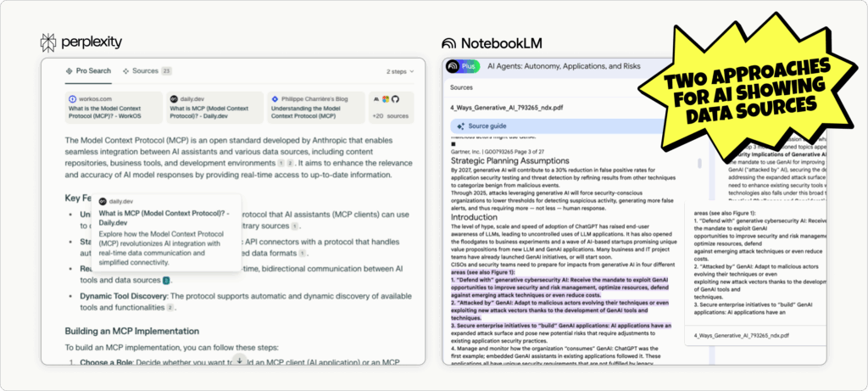
Task: Click the GitHub icon in the +20 sources card
Action: (395, 98)
